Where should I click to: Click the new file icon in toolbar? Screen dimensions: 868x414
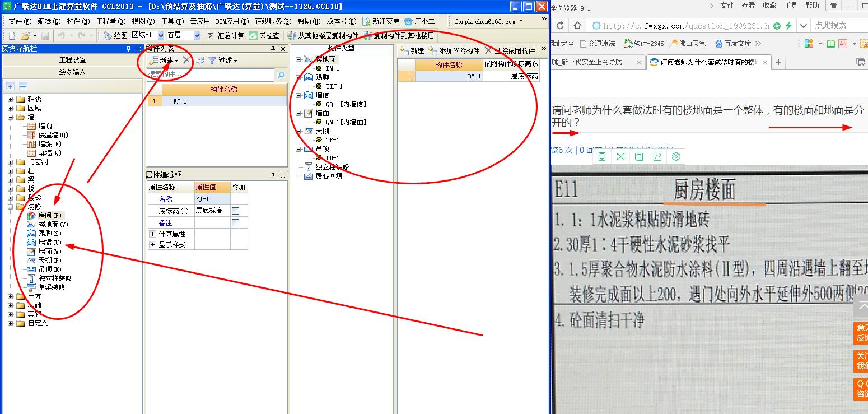coord(11,35)
